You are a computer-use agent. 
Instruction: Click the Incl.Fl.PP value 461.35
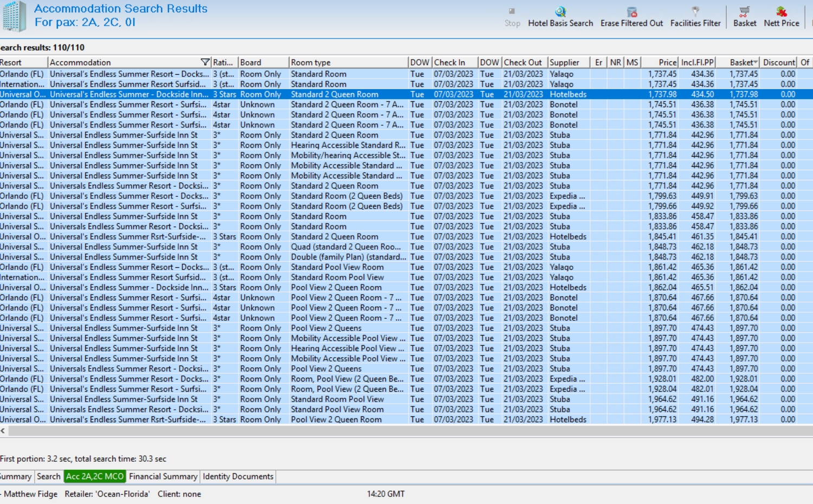(702, 237)
